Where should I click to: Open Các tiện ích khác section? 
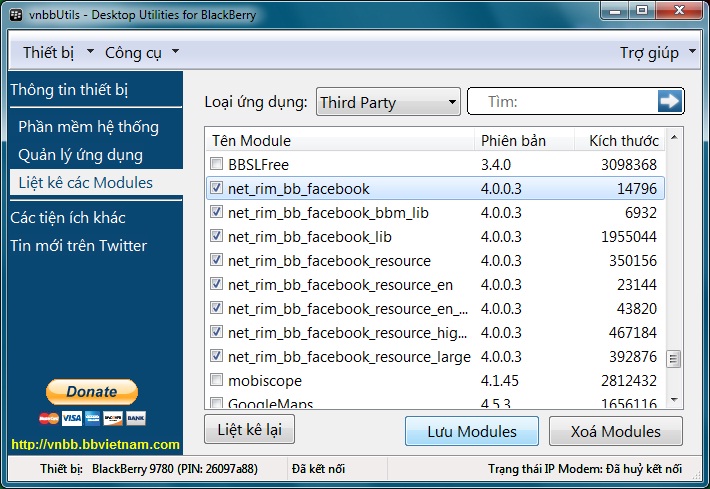[x=68, y=218]
